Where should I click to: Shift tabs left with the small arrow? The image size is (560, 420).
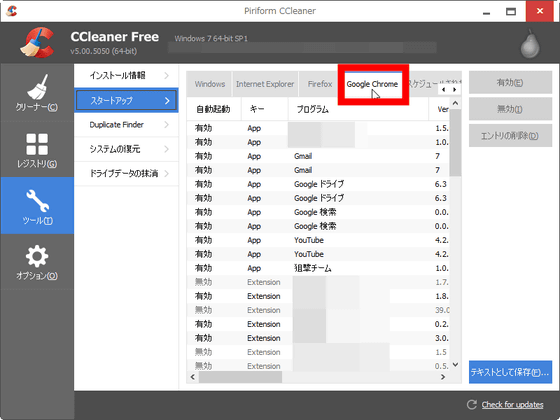pyautogui.click(x=444, y=90)
